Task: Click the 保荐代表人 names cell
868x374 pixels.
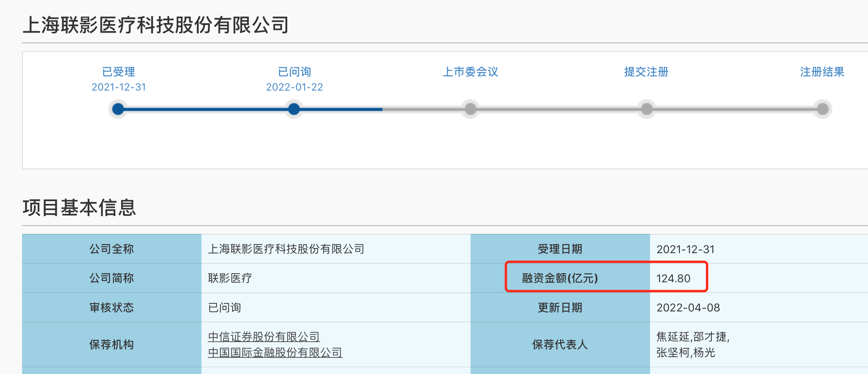Action: 693,344
